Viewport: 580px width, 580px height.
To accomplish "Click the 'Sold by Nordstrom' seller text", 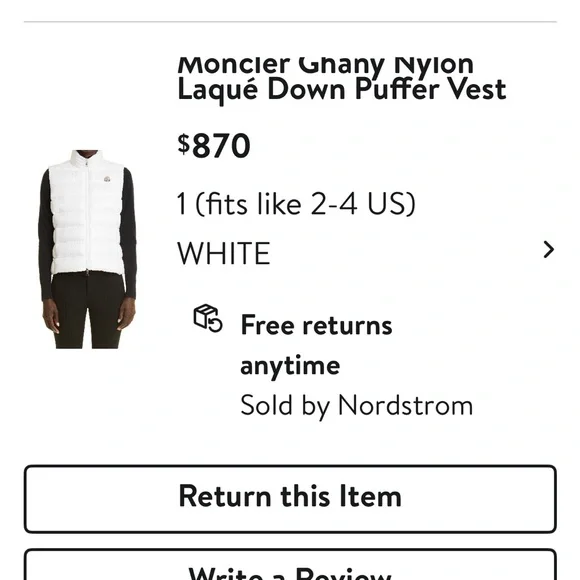I will (357, 406).
